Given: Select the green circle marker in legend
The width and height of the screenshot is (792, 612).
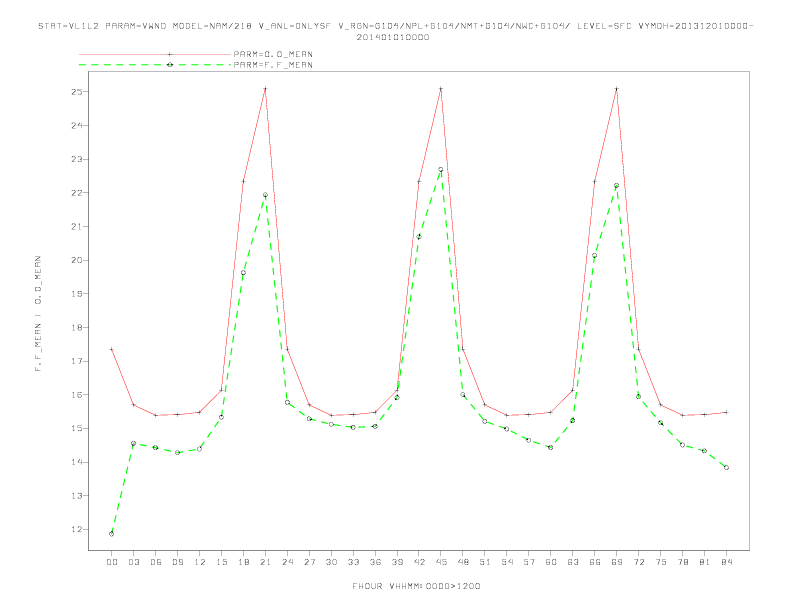Looking at the screenshot, I should tap(170, 65).
